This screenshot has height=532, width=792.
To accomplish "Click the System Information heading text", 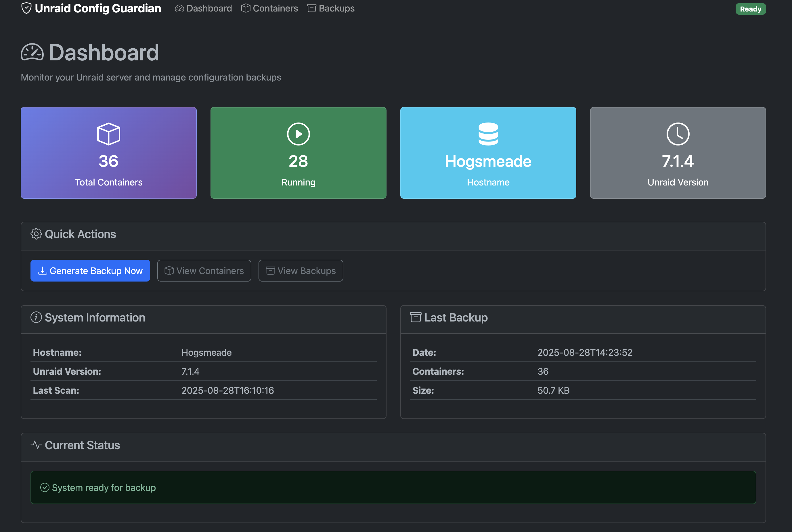I will [95, 317].
